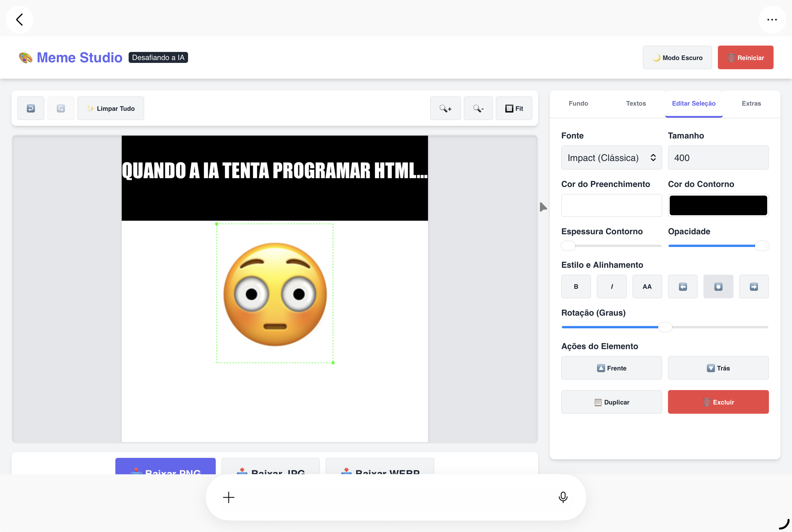
Task: Pick the black Cor do Contorno swatch
Action: click(x=718, y=205)
